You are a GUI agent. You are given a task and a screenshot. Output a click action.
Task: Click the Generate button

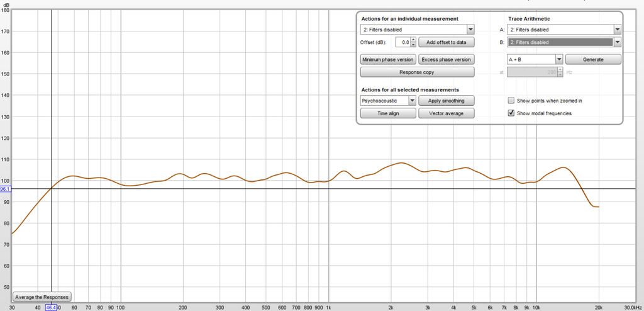pyautogui.click(x=592, y=59)
